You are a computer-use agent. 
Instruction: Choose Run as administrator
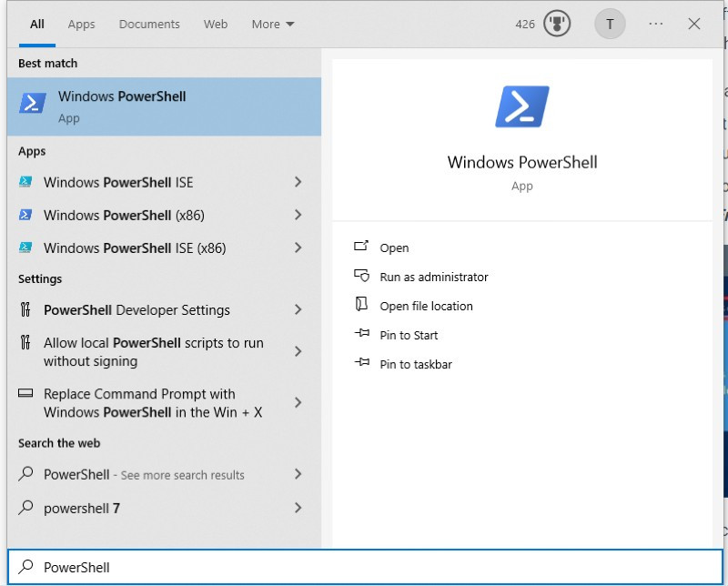(434, 278)
